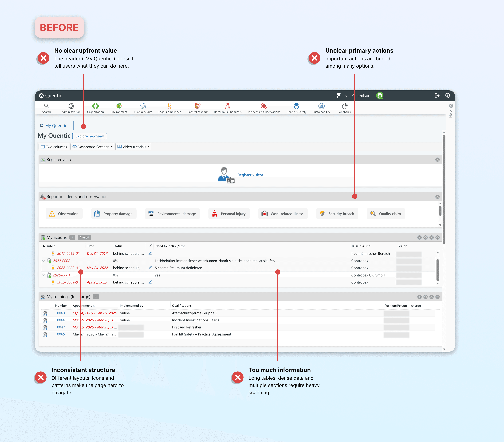The image size is (504, 442).
Task: Collapse the 2022-0002 action tree row
Action: tap(43, 261)
